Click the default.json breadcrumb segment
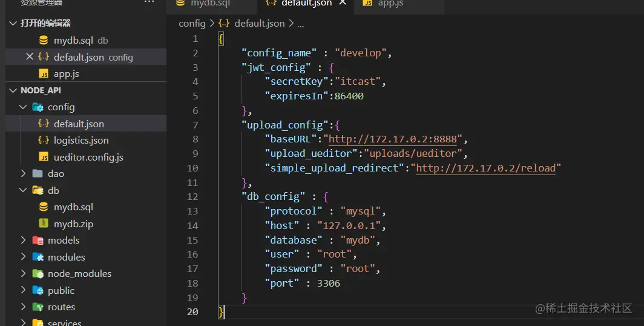Viewport: 644px width, 326px height. [x=259, y=24]
